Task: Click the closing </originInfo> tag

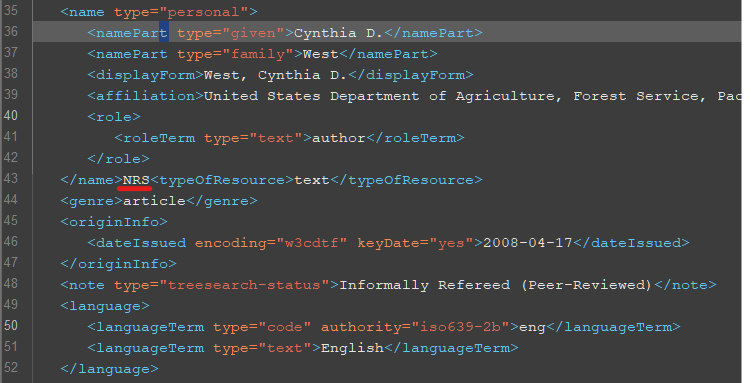Action: [118, 264]
